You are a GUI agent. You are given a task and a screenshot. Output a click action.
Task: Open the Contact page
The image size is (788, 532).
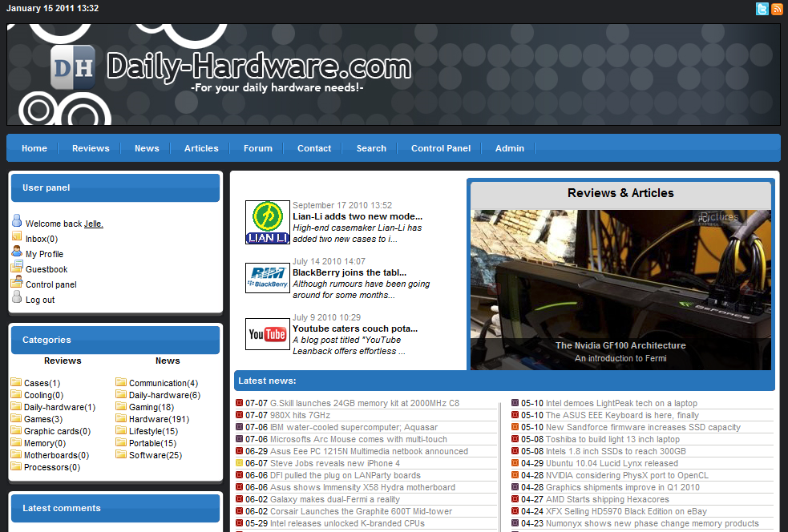[x=314, y=148]
